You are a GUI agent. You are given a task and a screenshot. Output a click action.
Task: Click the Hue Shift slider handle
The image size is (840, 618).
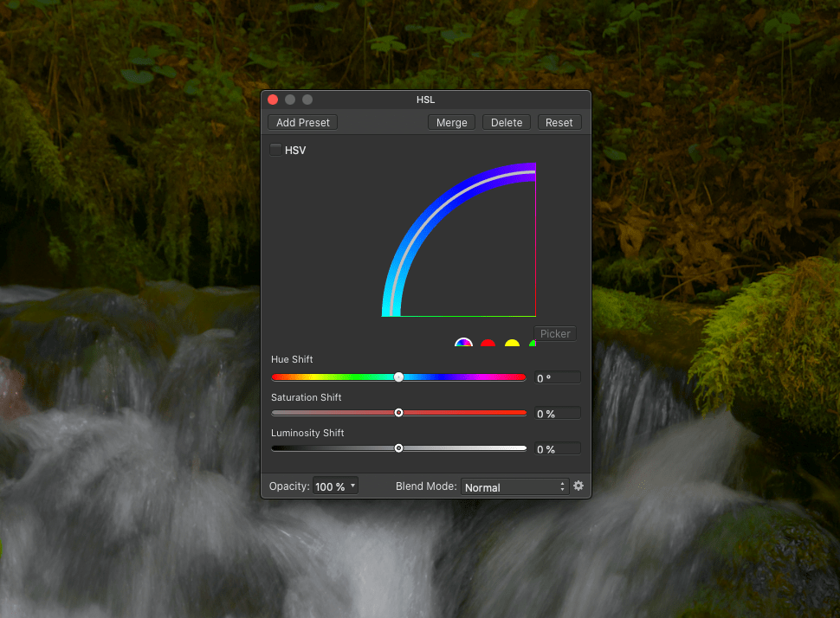pos(398,377)
